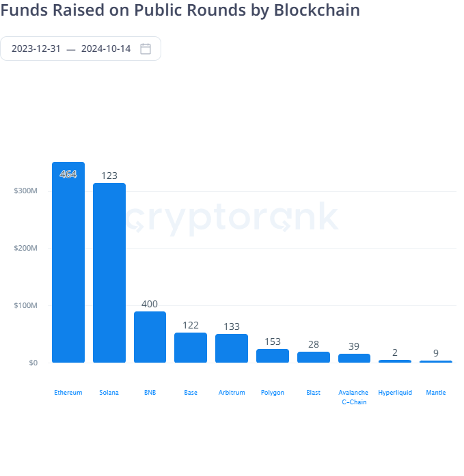Screen dimensions: 464x476
Task: Open the BNB blockchain link
Action: pos(150,393)
